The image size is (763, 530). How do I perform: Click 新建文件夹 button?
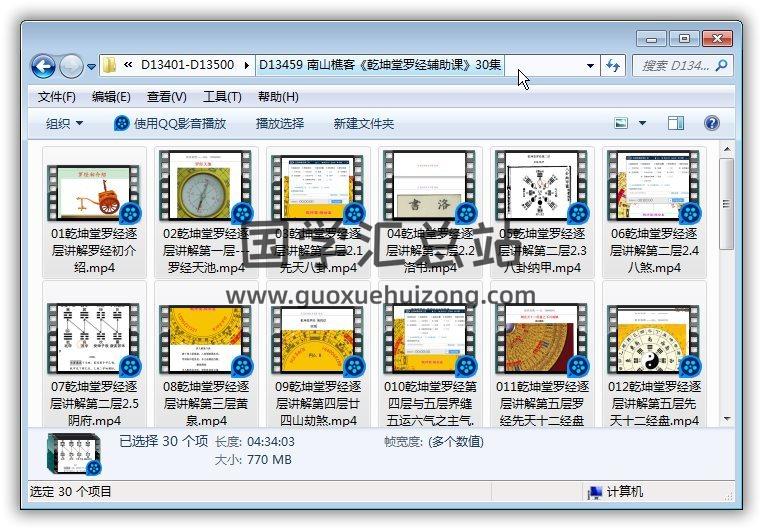(x=363, y=124)
